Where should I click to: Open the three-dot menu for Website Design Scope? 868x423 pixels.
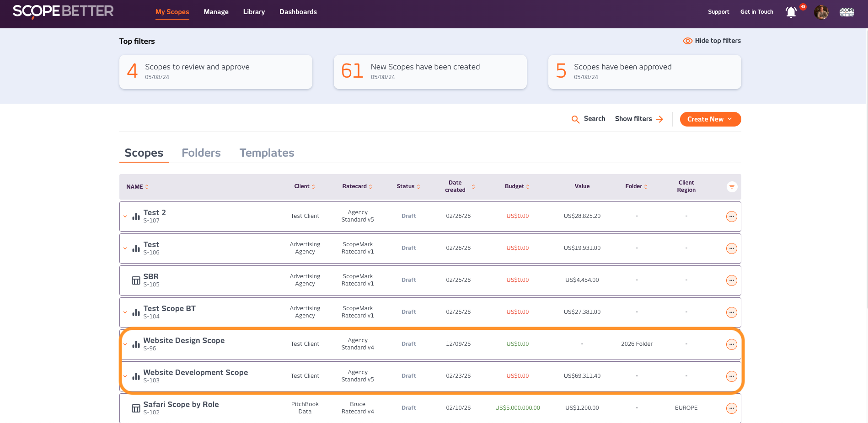(x=731, y=344)
